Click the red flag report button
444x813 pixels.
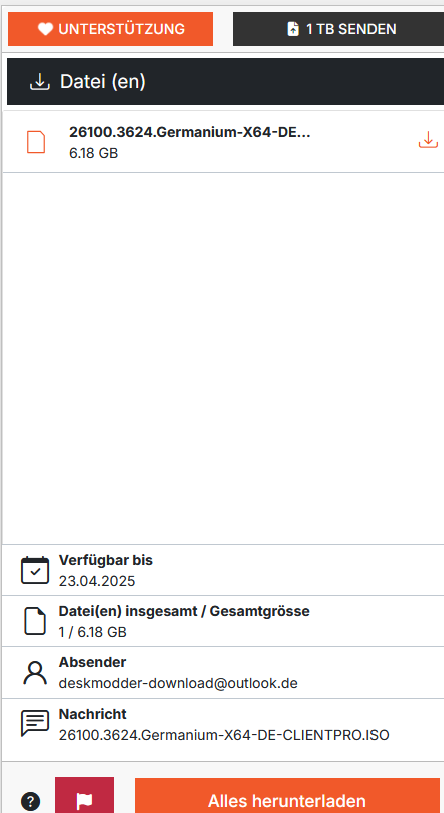coord(84,795)
